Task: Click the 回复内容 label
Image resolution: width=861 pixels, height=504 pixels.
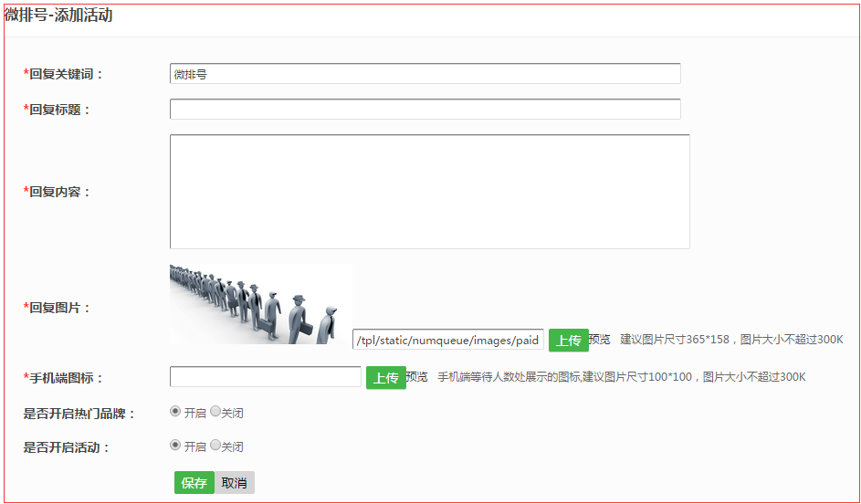Action: pos(57,192)
